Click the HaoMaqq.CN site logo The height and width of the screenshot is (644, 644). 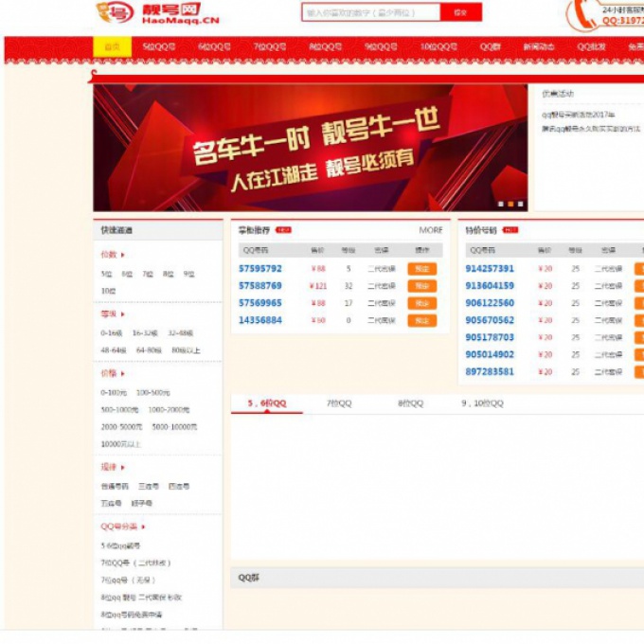[158, 12]
